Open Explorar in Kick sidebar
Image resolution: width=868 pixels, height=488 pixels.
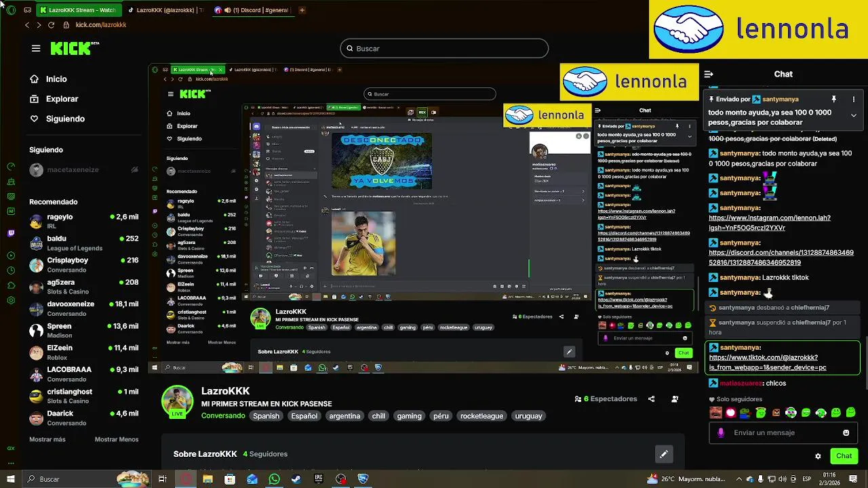point(54,99)
